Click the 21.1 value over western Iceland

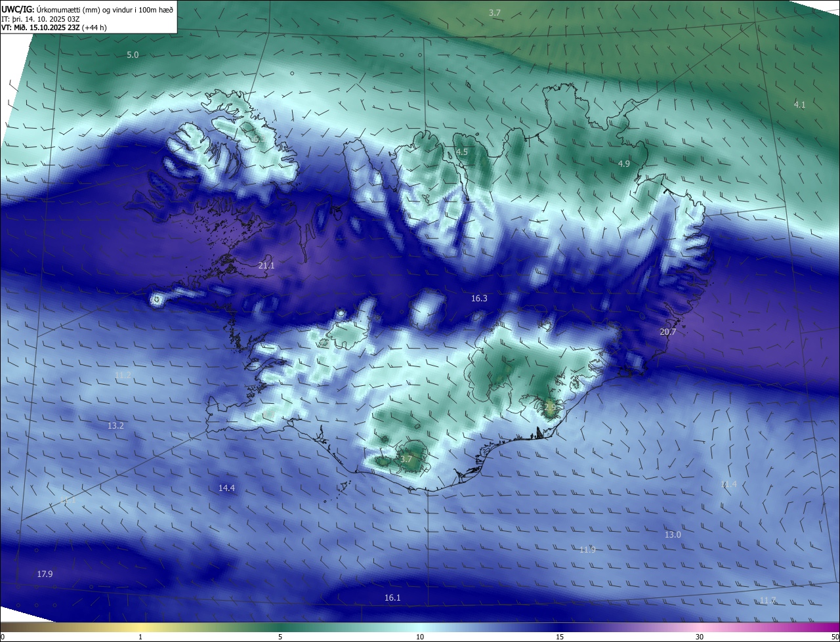[266, 265]
